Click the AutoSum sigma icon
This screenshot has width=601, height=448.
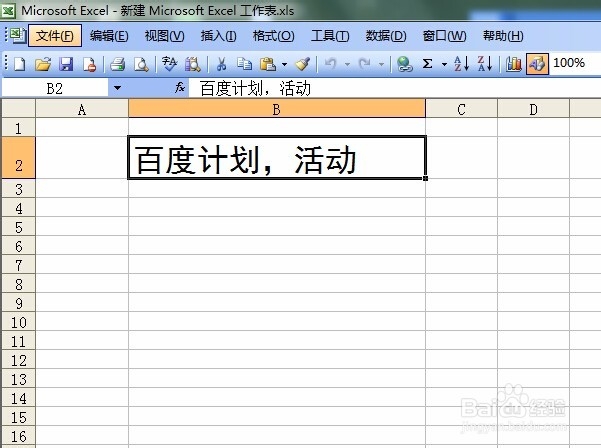pyautogui.click(x=427, y=64)
